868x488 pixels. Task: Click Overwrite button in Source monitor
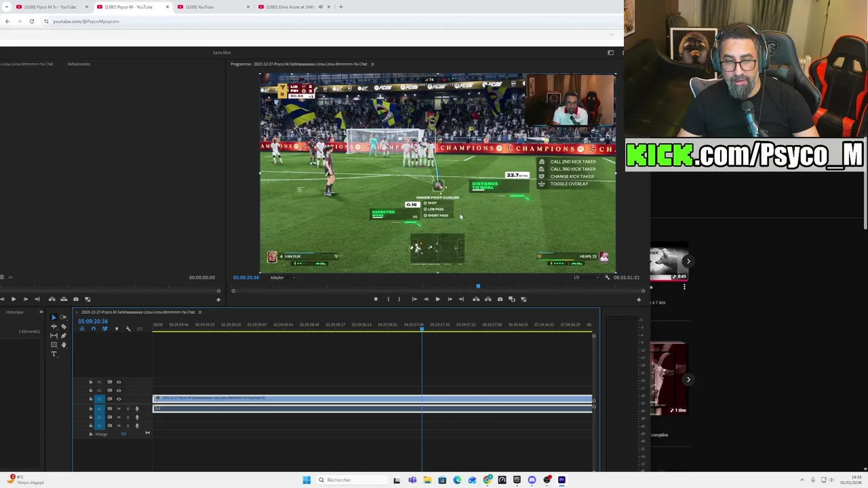coord(64,299)
